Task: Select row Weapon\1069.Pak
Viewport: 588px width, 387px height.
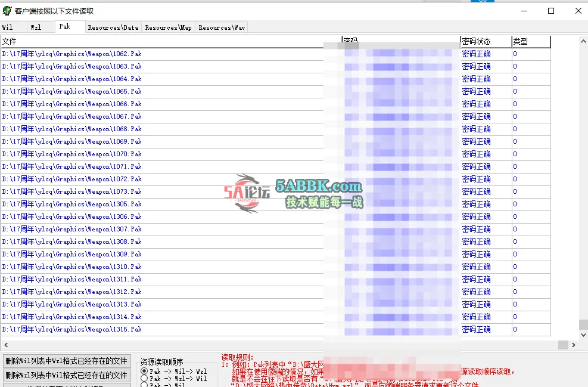Action: pos(276,141)
